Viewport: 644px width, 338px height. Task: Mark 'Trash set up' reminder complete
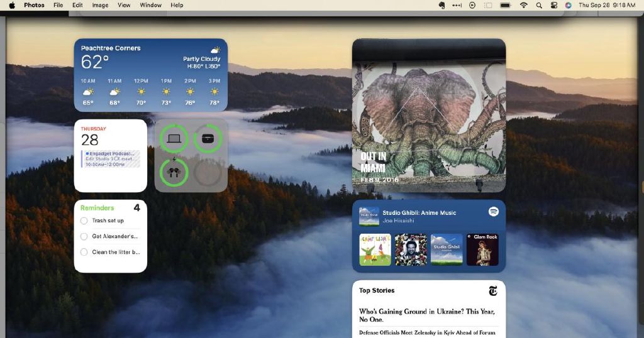pyautogui.click(x=84, y=221)
